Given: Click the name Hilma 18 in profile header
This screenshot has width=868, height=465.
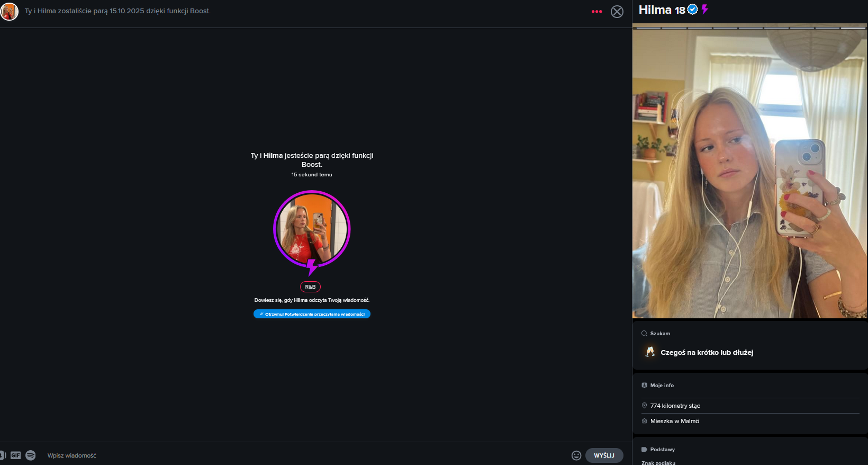Looking at the screenshot, I should coord(662,10).
